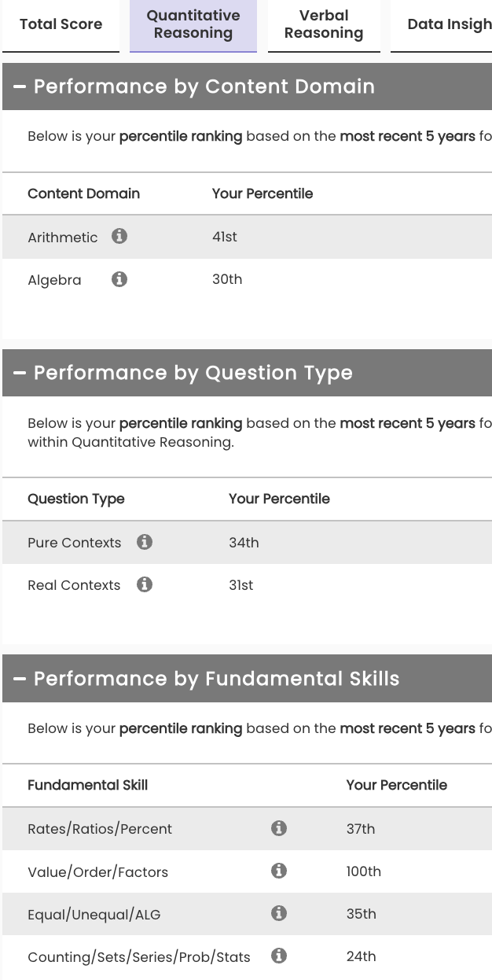View info for Pure Contexts question type
The height and width of the screenshot is (980, 492).
pos(143,541)
